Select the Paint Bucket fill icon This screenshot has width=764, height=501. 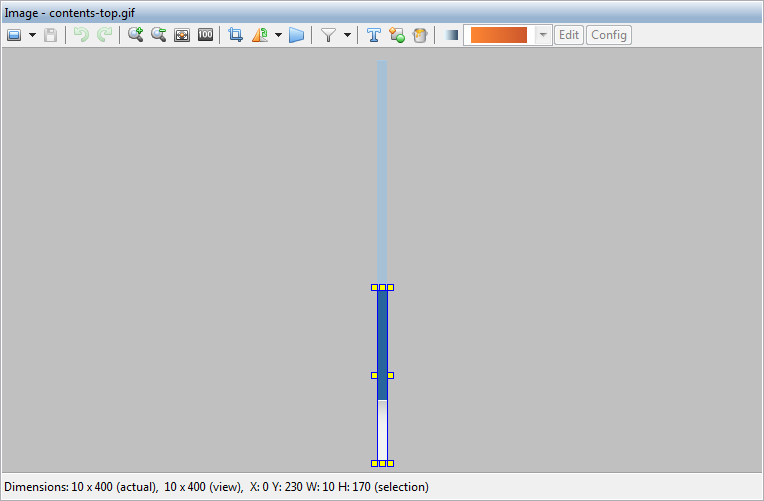click(420, 35)
